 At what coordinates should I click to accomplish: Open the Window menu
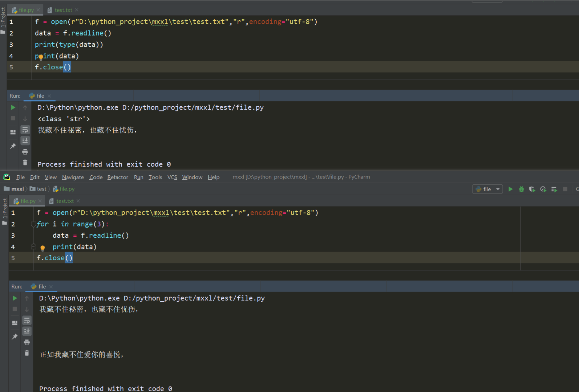[192, 177]
